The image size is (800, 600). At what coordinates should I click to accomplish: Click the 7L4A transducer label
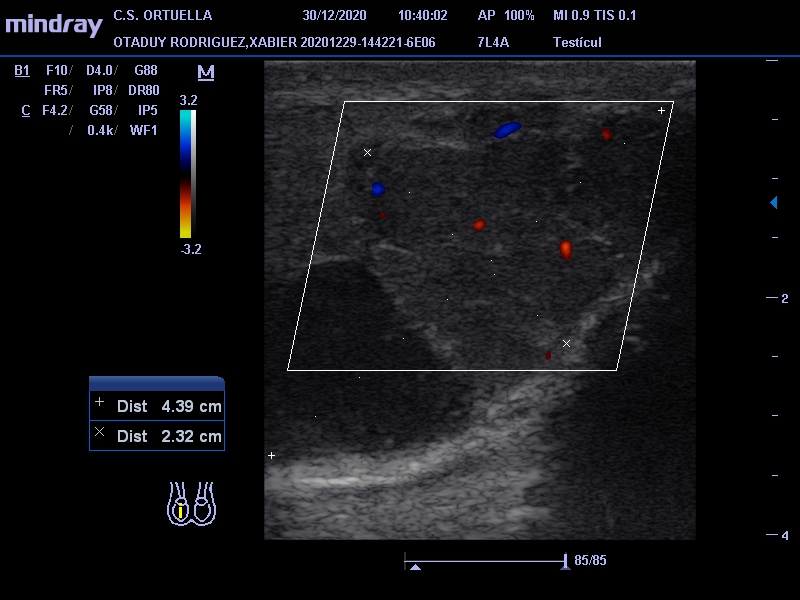click(x=494, y=42)
